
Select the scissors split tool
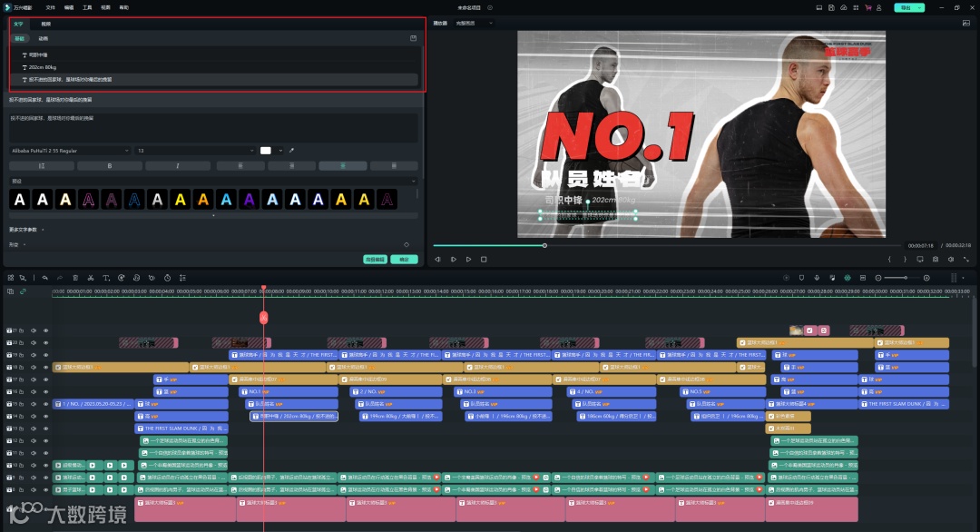(91, 278)
